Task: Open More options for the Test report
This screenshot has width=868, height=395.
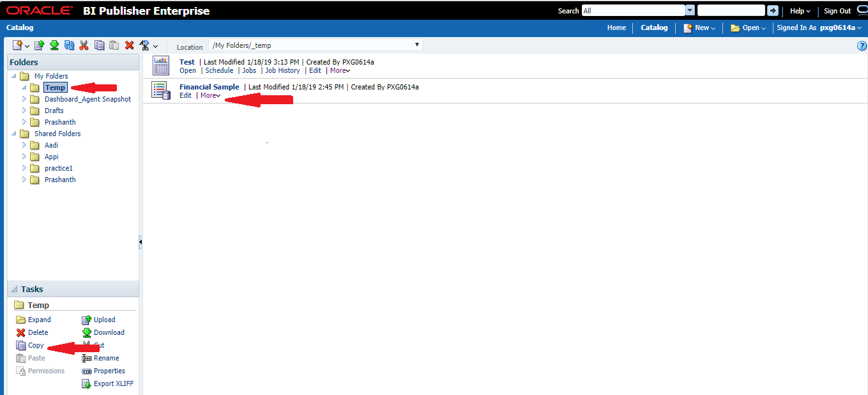Action: pyautogui.click(x=340, y=71)
